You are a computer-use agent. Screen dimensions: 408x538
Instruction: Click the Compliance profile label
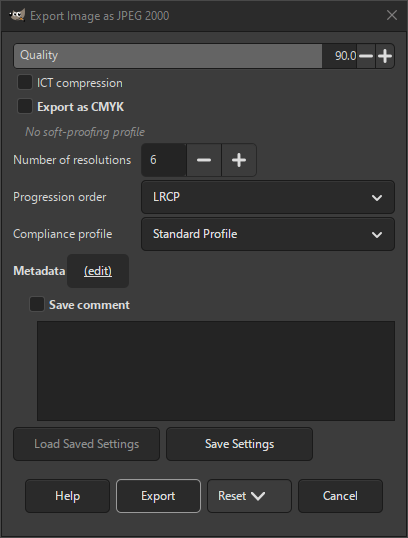(62, 234)
